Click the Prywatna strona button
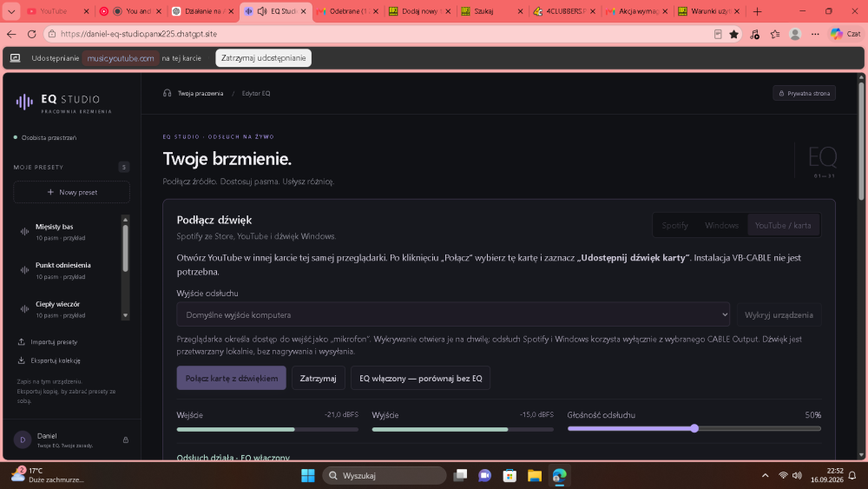868x489 pixels. 805,93
